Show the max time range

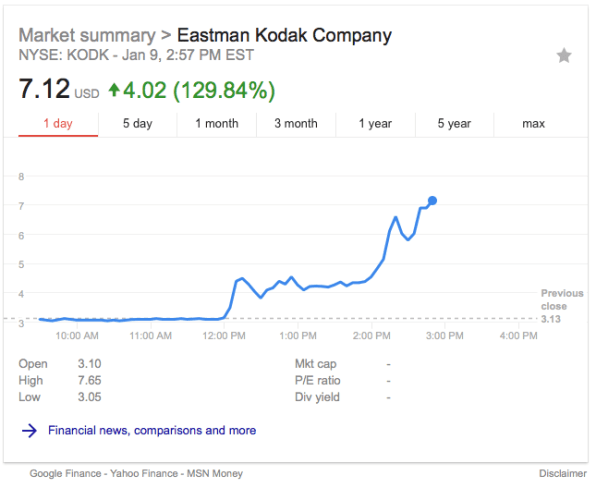click(x=534, y=124)
